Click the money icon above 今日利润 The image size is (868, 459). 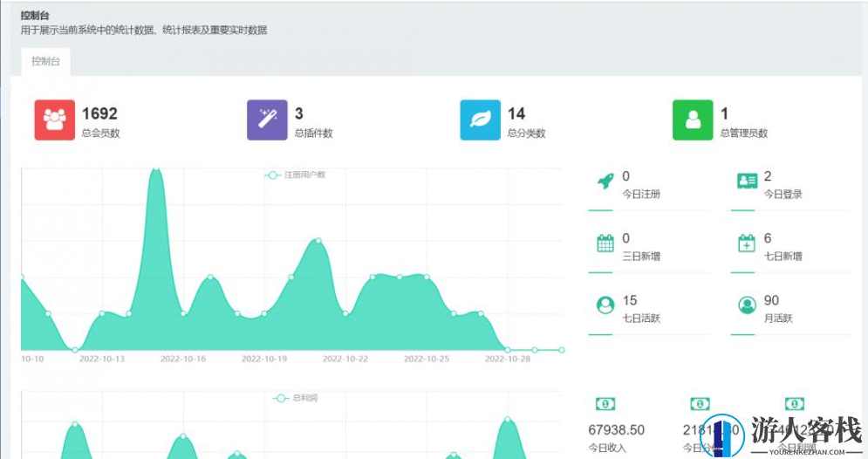click(795, 404)
